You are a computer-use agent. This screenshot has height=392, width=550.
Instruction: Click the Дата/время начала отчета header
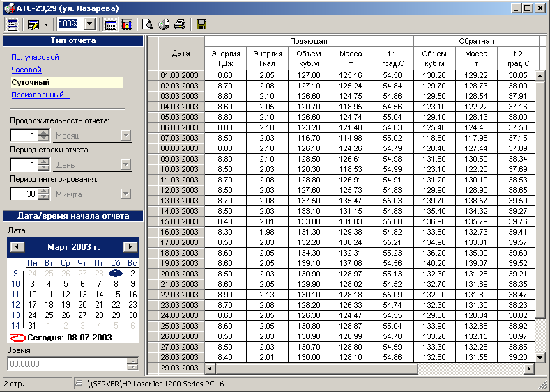(x=73, y=216)
